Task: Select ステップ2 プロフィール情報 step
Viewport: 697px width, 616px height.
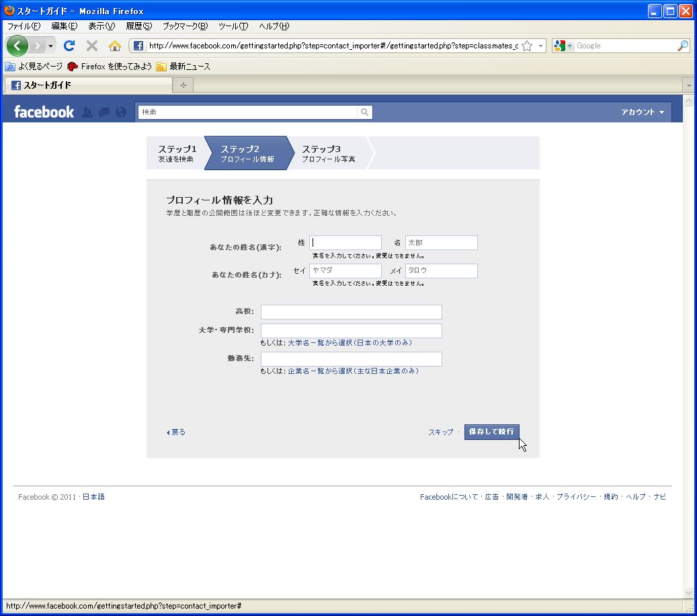Action: 247,153
